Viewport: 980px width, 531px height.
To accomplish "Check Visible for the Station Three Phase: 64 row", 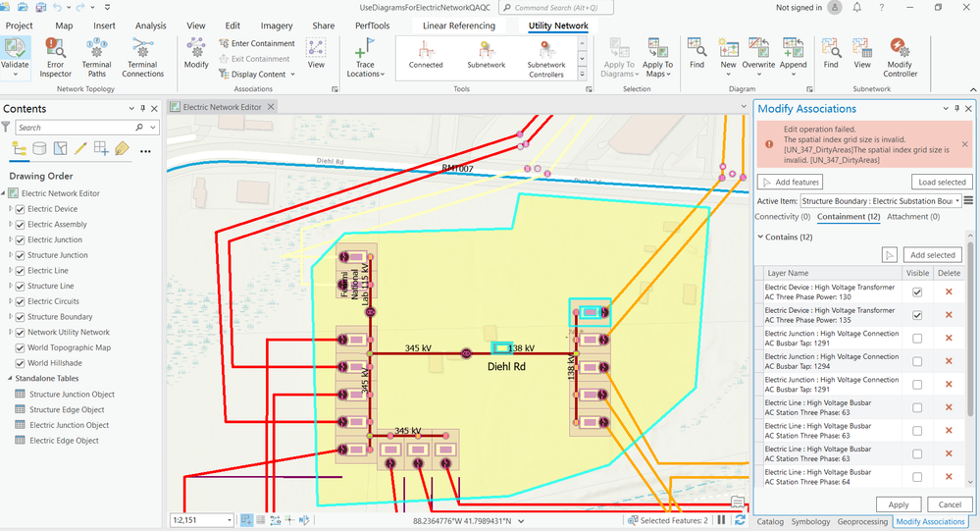I will pyautogui.click(x=917, y=477).
